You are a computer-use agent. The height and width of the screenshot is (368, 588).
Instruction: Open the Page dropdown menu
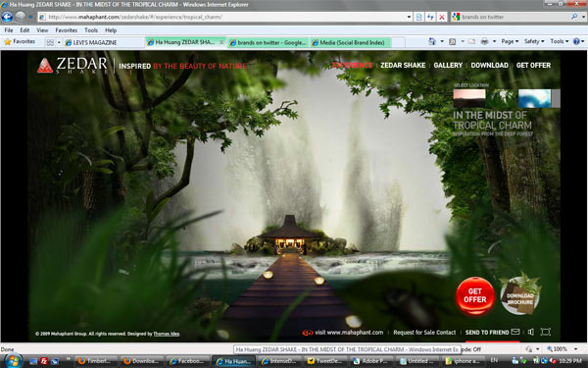point(510,41)
